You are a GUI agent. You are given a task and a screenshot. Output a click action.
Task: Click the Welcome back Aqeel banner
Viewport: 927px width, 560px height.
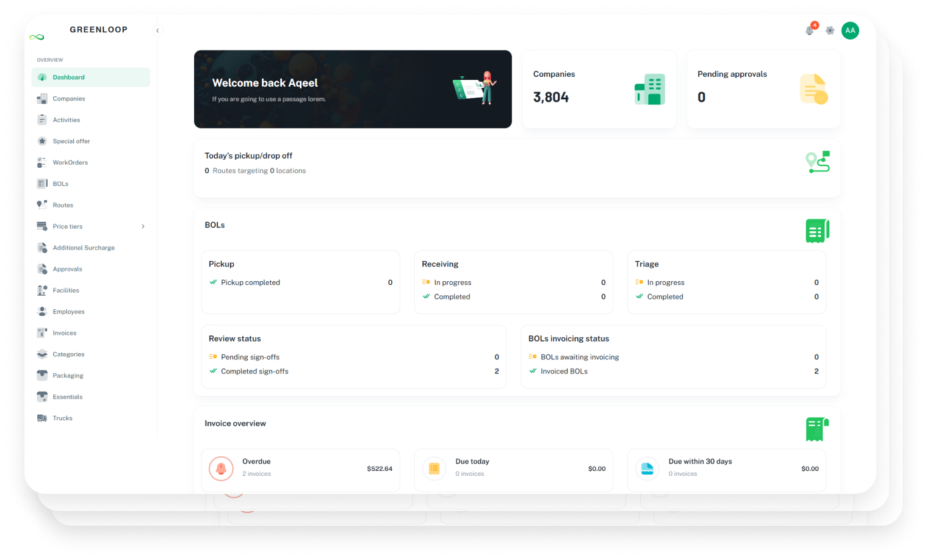[353, 89]
